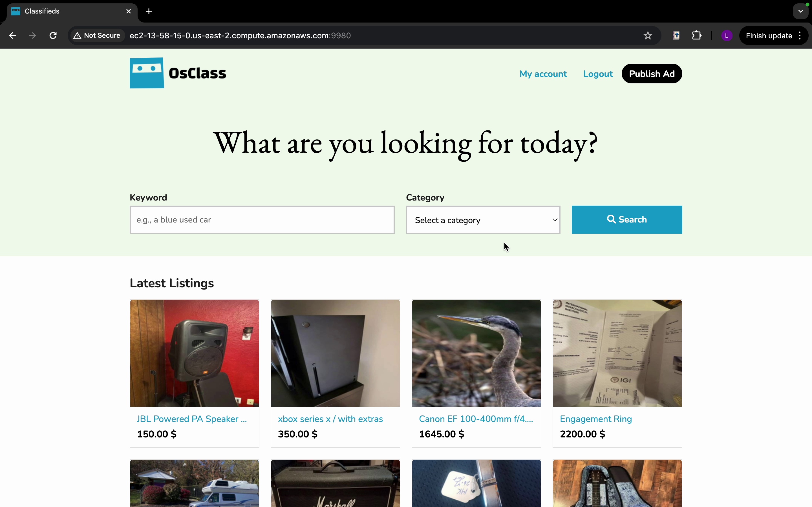812x507 pixels.
Task: Open the JBL Powered PA Speaker thumbnail
Action: coord(194,353)
